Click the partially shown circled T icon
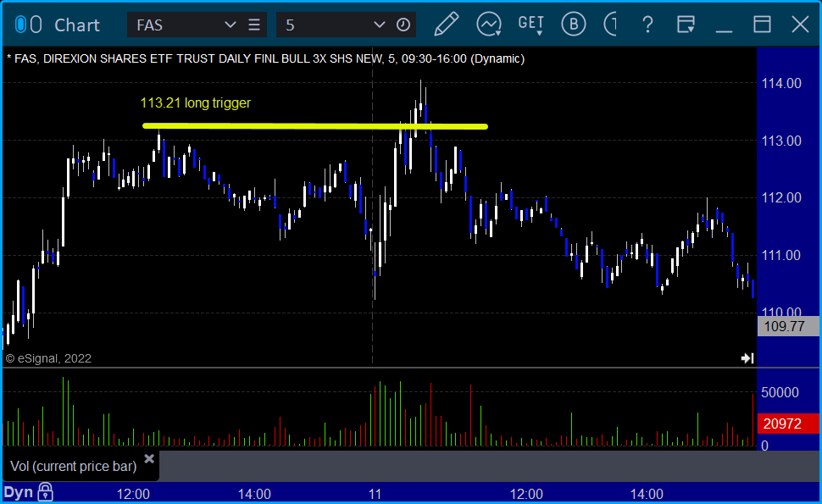The width and height of the screenshot is (822, 504). tap(609, 24)
